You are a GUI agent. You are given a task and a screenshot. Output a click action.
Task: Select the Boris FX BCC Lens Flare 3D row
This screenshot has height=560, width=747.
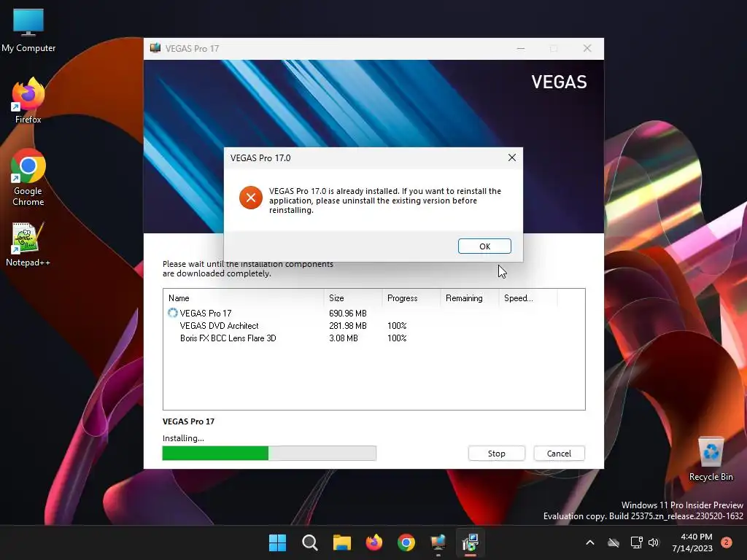tap(374, 338)
